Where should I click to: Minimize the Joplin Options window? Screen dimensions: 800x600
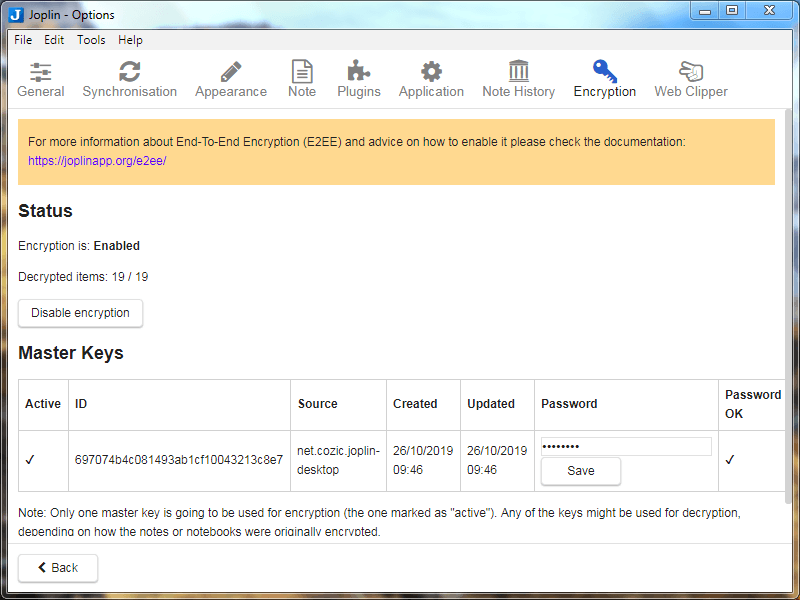click(x=705, y=11)
